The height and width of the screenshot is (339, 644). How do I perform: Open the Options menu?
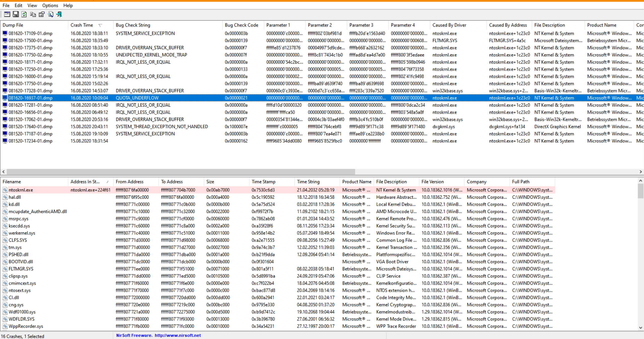point(50,6)
